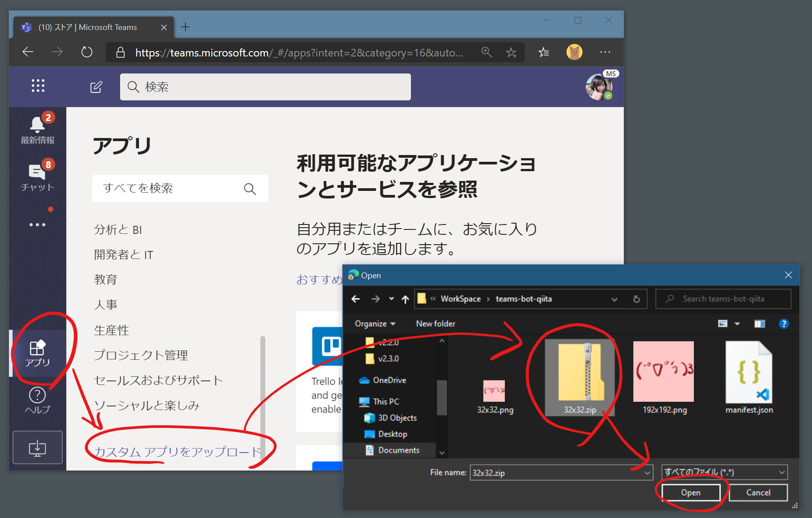812x518 pixels.
Task: Click the Open button in file dialog
Action: 691,492
